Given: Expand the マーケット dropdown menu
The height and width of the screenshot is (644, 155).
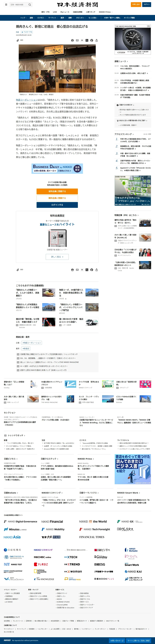Looking at the screenshot, I should click(53, 18).
